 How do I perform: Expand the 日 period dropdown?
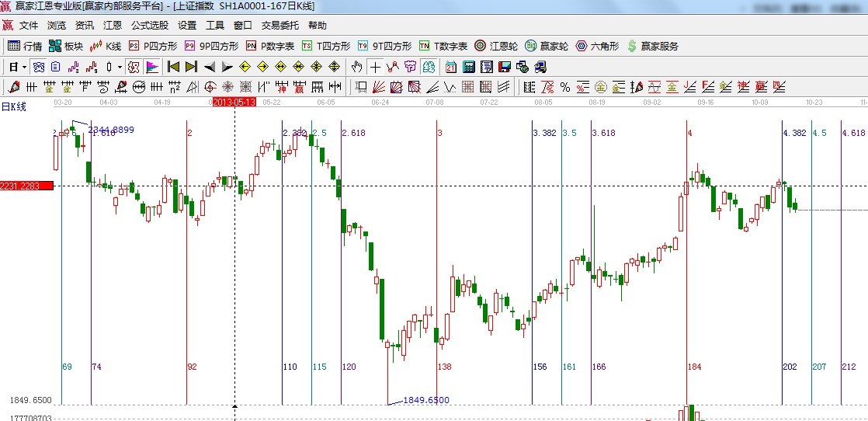(17, 67)
